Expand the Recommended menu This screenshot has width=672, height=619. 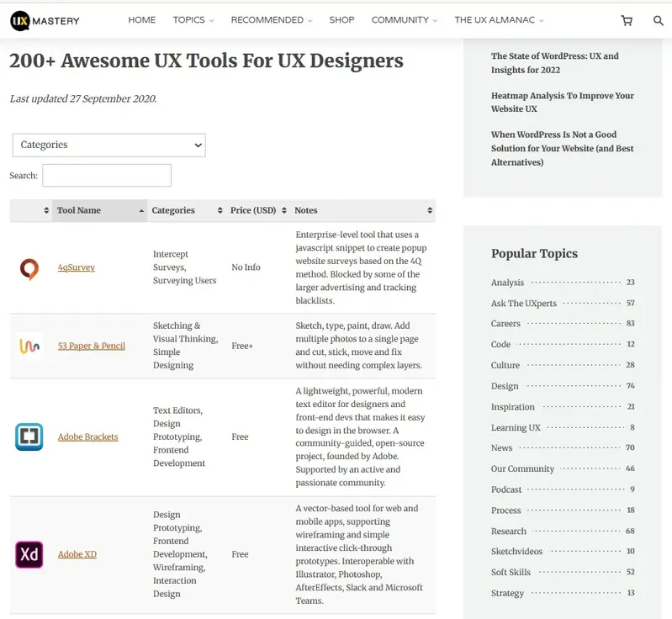click(272, 20)
